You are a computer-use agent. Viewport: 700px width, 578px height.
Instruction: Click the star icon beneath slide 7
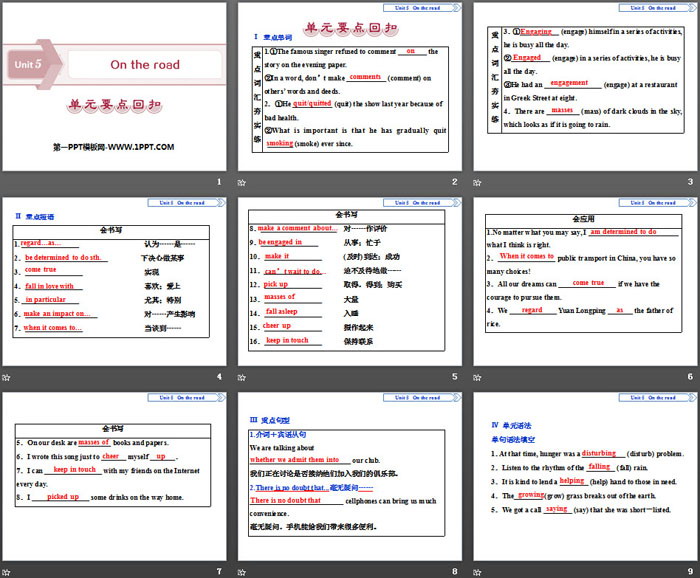point(6,572)
